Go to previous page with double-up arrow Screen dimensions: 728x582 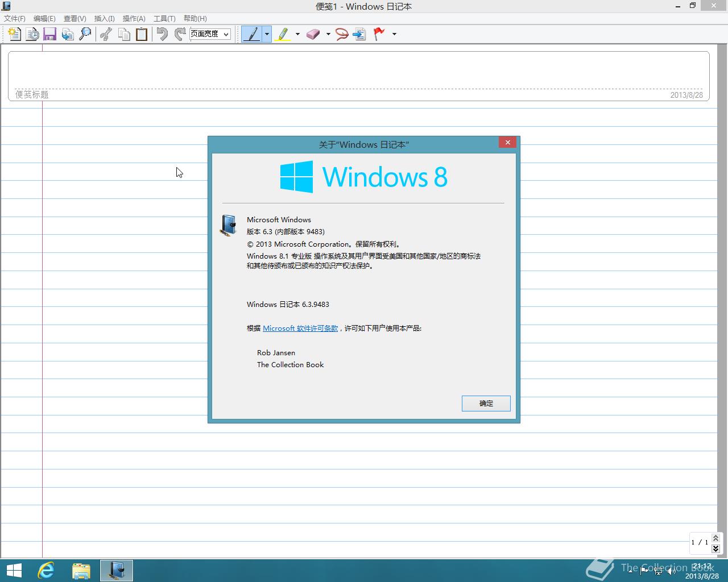pyautogui.click(x=715, y=538)
